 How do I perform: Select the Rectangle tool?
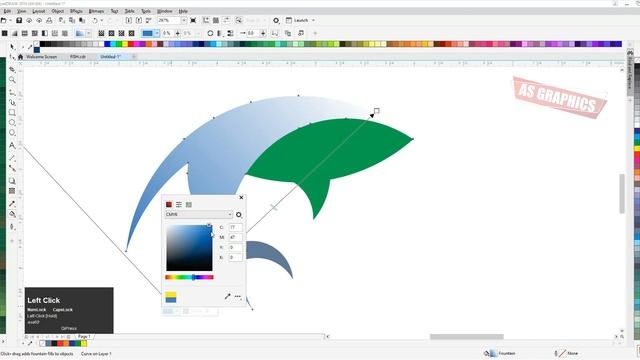(12, 113)
